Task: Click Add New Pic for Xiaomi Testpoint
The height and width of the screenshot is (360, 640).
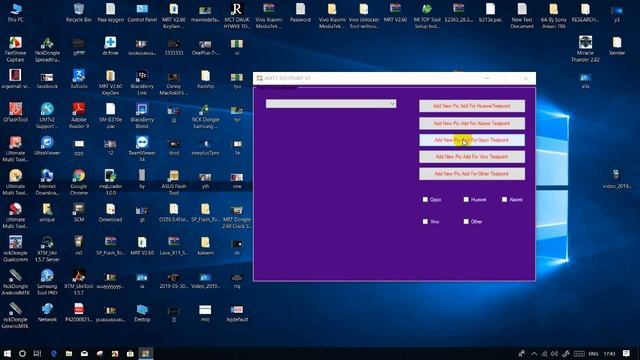Action: point(472,123)
